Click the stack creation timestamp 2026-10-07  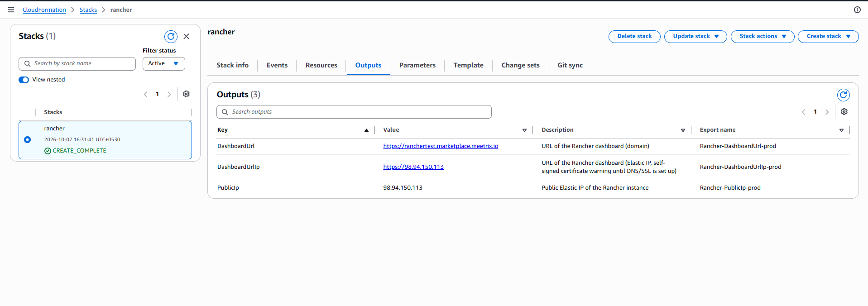coord(82,140)
